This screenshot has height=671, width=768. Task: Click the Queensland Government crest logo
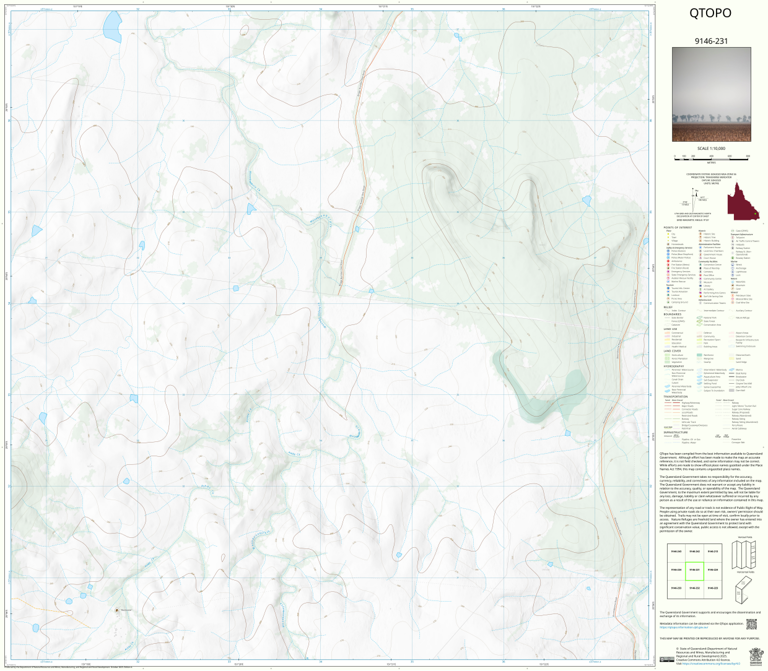(755, 656)
